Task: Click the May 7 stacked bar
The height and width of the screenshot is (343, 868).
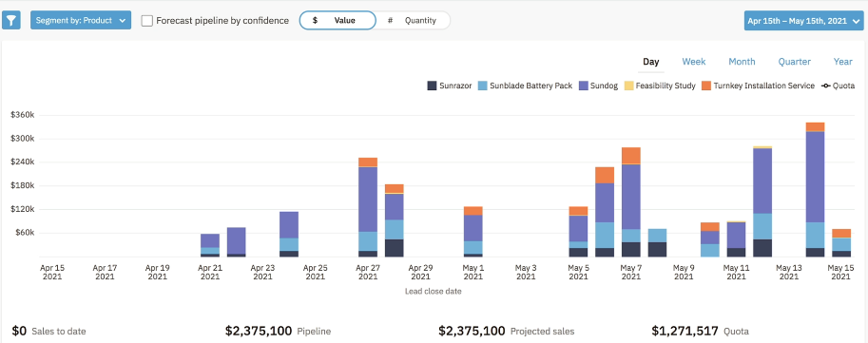Action: (x=631, y=202)
